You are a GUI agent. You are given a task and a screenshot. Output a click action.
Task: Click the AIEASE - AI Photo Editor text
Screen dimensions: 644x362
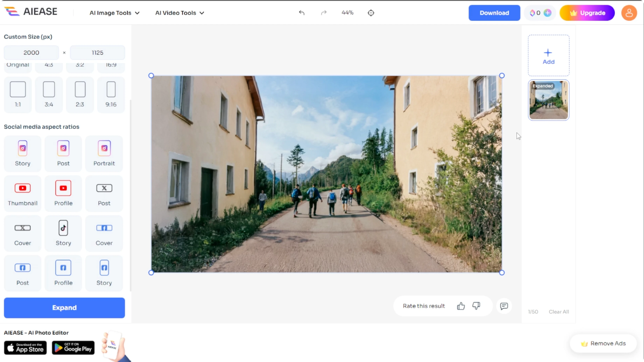pyautogui.click(x=36, y=332)
